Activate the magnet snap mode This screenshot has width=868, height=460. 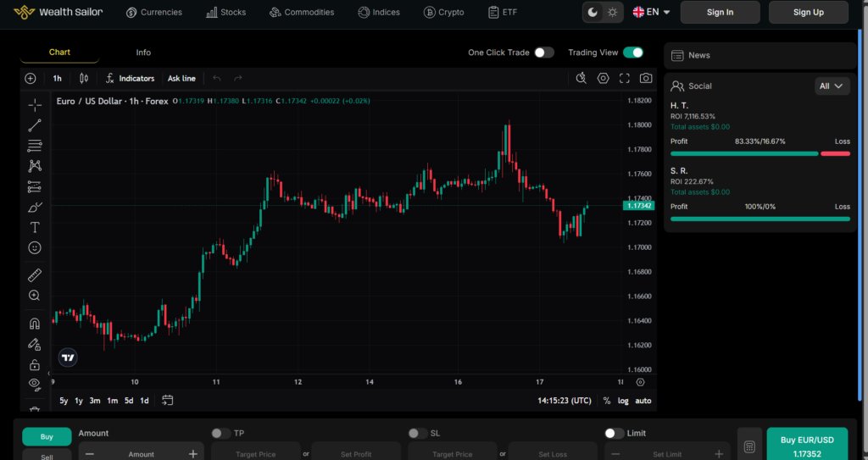pyautogui.click(x=34, y=324)
